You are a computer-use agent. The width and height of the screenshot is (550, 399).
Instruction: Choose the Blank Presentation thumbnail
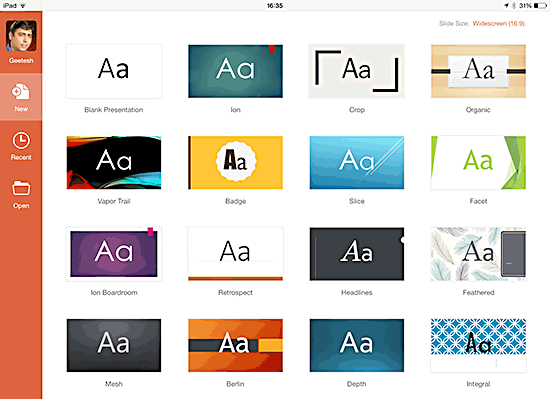114,71
